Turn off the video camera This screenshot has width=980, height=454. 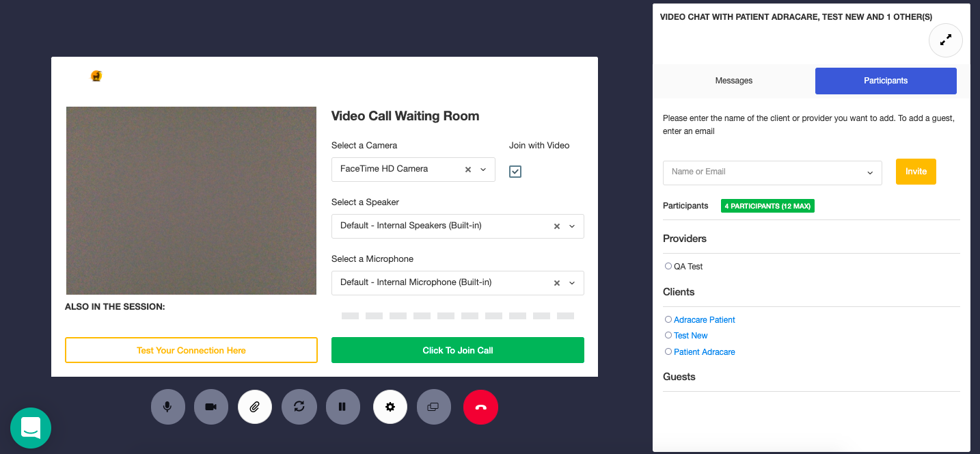[x=211, y=407]
